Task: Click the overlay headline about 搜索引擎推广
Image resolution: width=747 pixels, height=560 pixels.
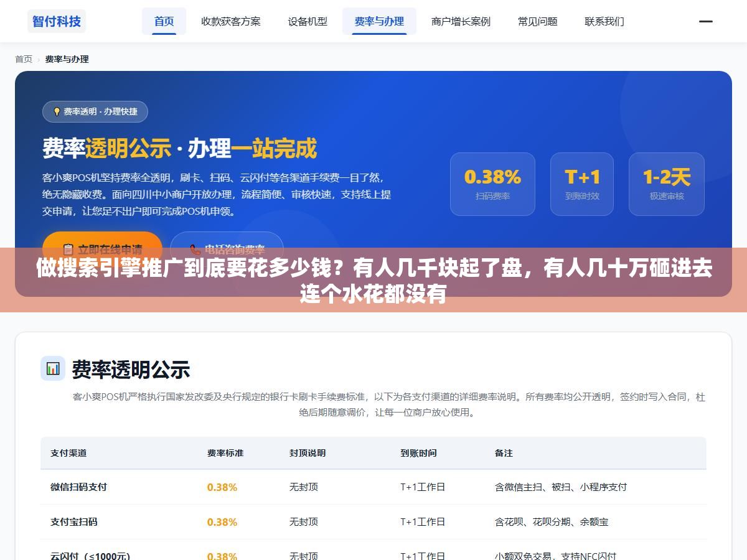Action: pyautogui.click(x=374, y=280)
